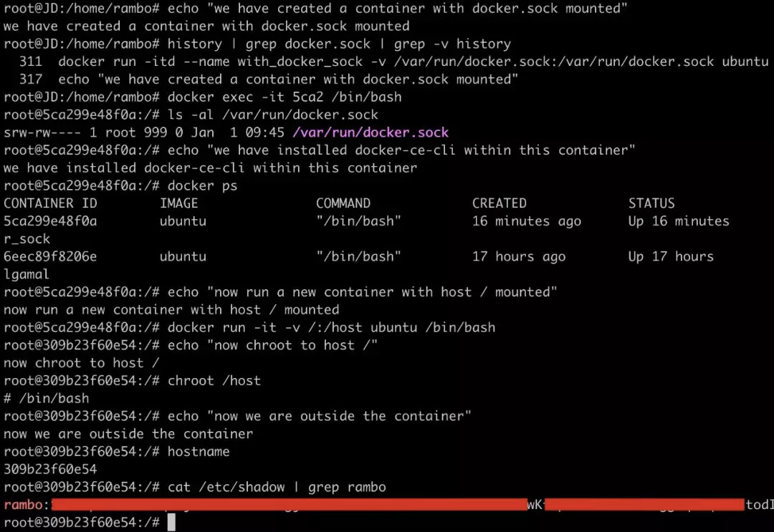Click 'cat /etc/shadow | grep rambo' command
Screen dimensions: 774x532
coord(277,487)
